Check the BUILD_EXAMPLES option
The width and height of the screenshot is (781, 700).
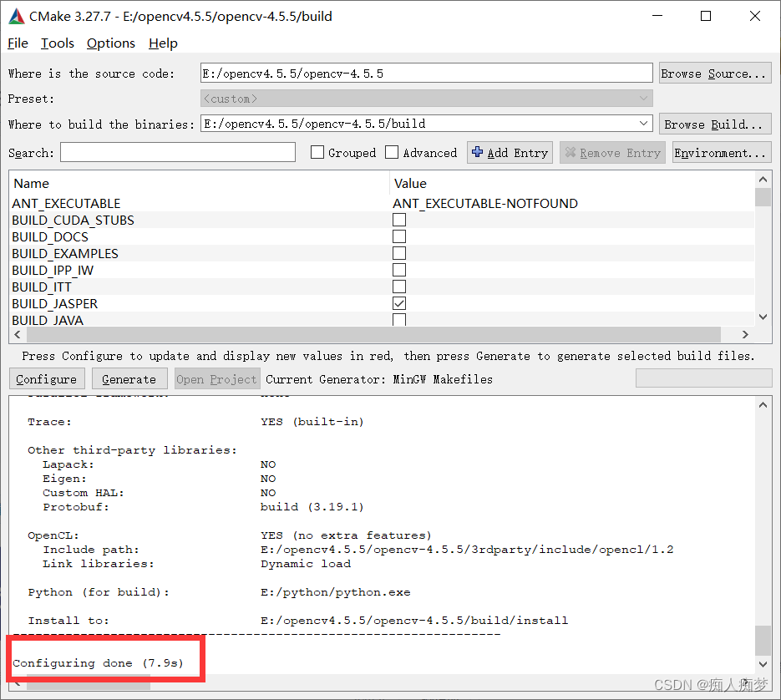point(399,253)
